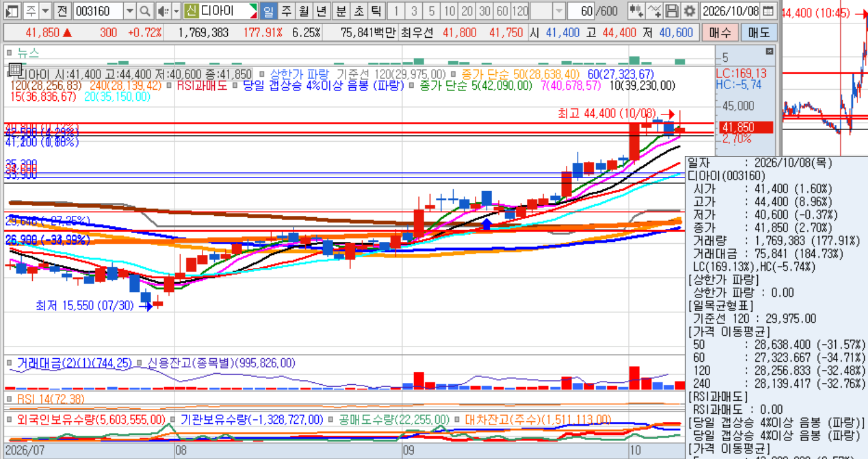Click the 최저 15,550 (07/30) label
The image size is (868, 459).
[x=85, y=305]
